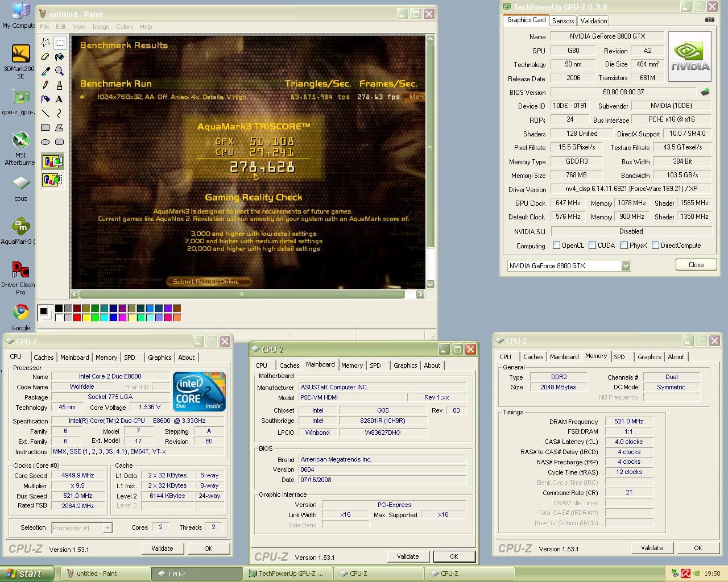Select the Magnifier tool in Paint
This screenshot has height=582, width=728.
coord(59,71)
